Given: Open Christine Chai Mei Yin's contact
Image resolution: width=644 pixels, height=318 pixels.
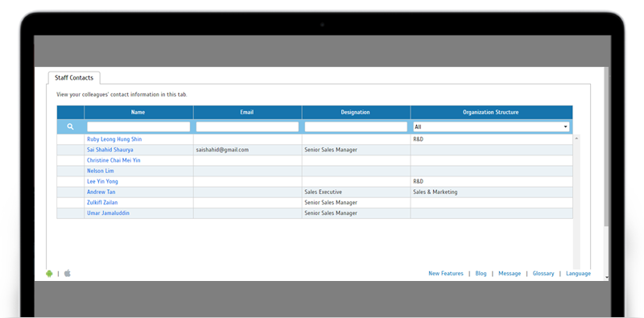Looking at the screenshot, I should [114, 160].
